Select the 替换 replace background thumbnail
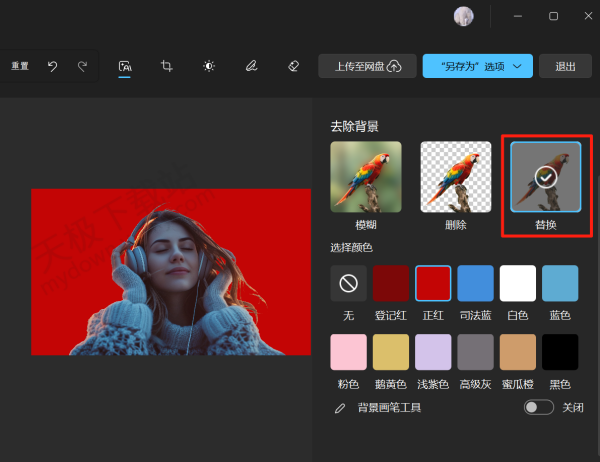The width and height of the screenshot is (600, 462). 545,177
